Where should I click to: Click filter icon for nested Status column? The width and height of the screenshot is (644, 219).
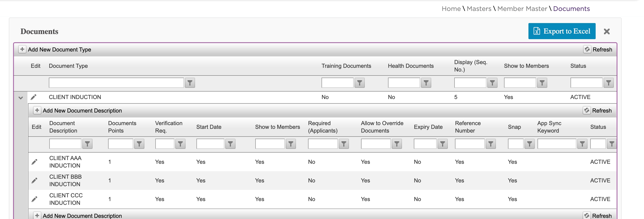611,144
